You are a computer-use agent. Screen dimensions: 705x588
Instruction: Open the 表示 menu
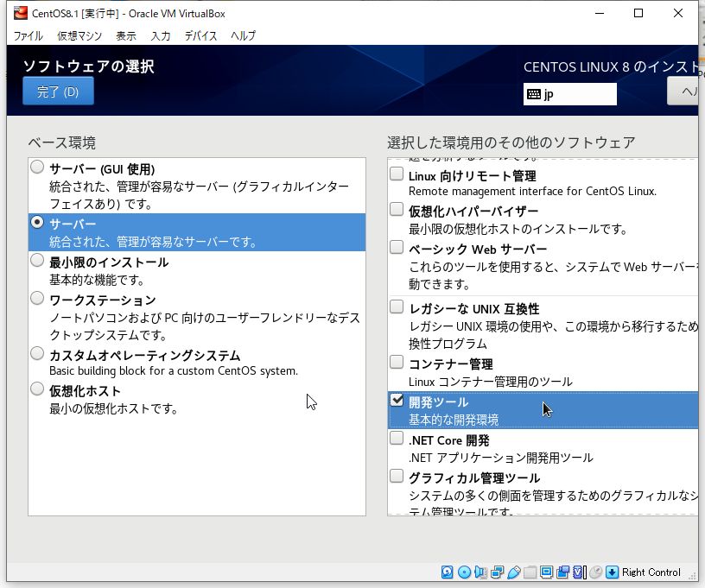(126, 35)
